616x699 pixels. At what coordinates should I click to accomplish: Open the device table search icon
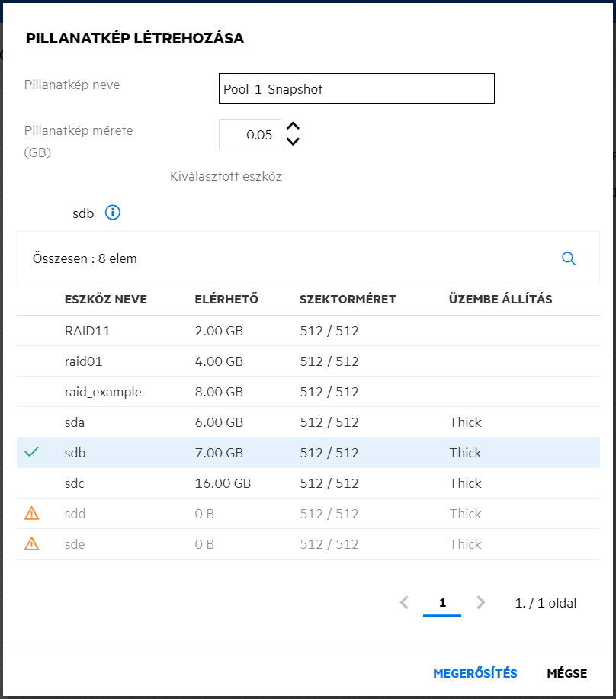568,258
